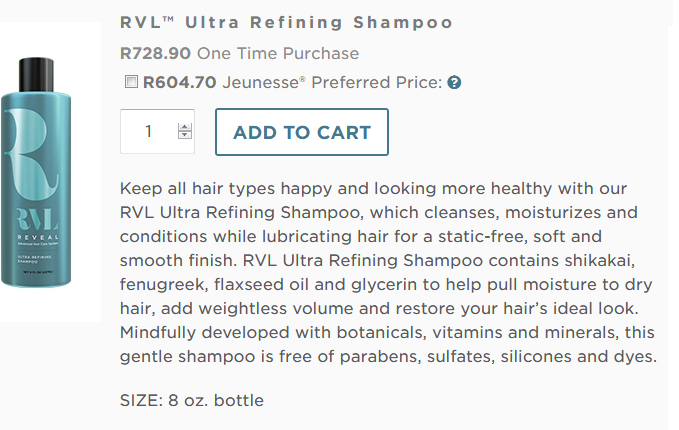Click the One Time Purchase label

pos(278,53)
